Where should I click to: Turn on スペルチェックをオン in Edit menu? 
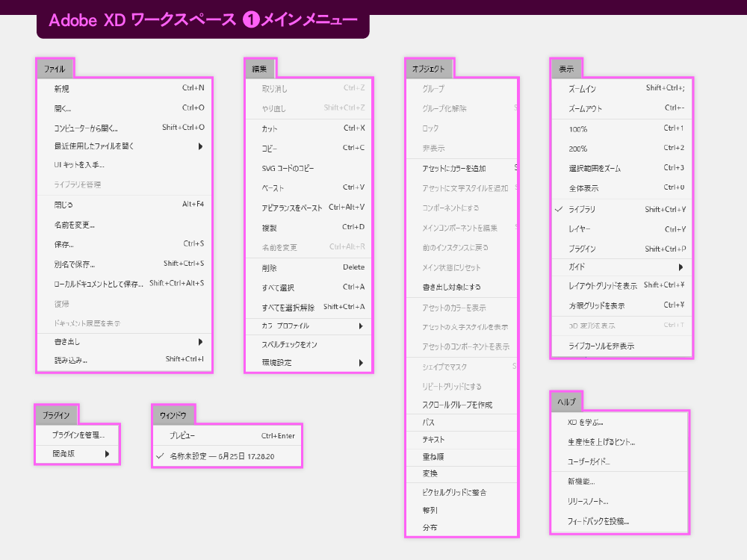309,344
